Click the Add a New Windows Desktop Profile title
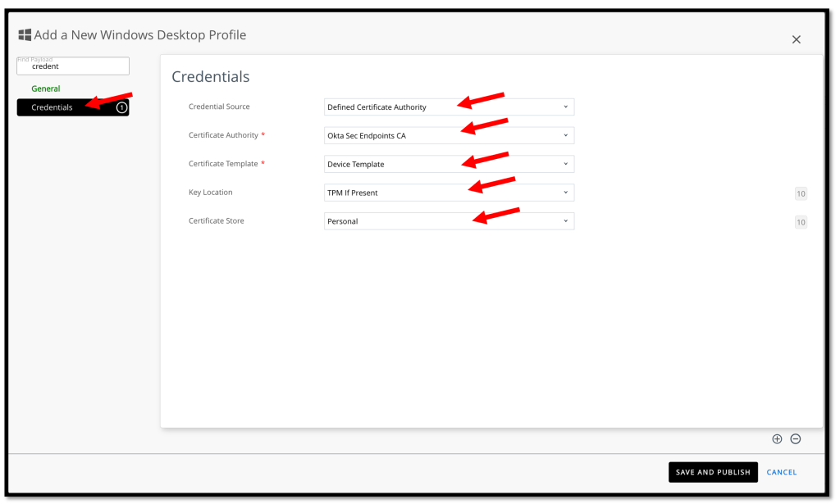This screenshot has height=504, width=840. click(x=139, y=35)
